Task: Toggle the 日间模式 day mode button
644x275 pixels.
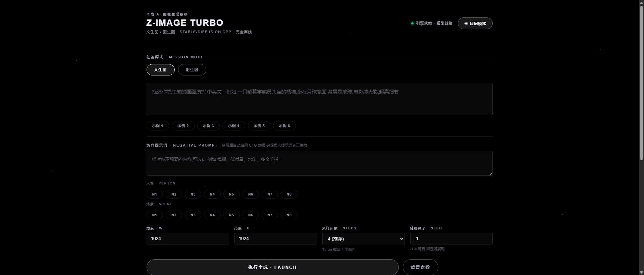Action: coord(475,23)
